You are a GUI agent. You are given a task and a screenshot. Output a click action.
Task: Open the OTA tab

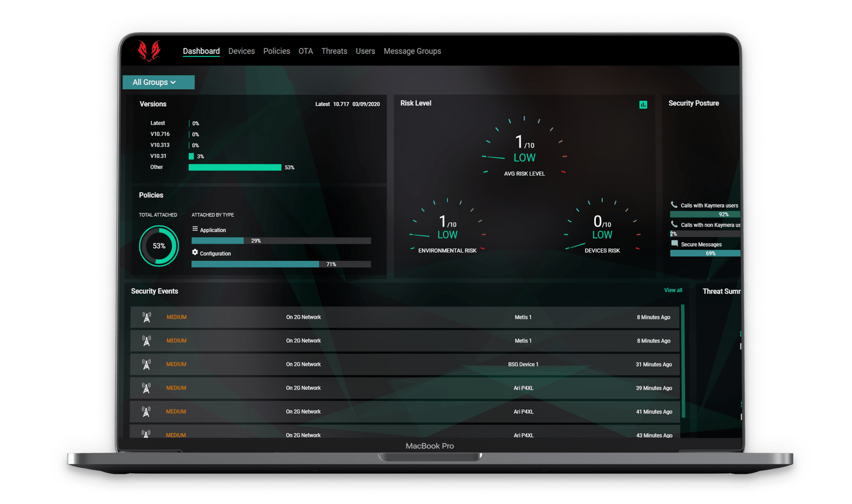pyautogui.click(x=305, y=51)
